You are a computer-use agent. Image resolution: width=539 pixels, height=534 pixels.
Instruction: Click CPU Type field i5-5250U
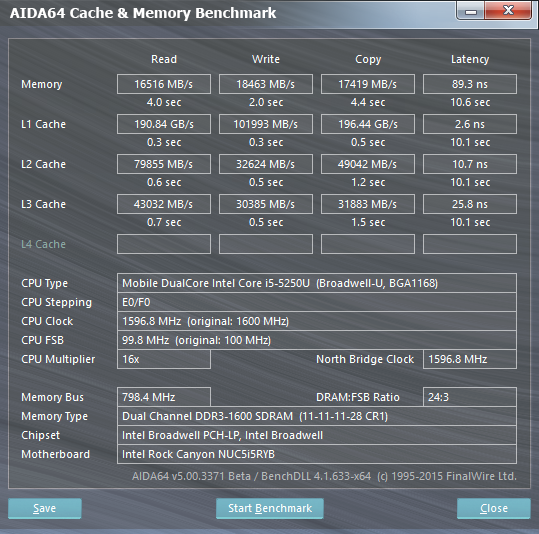[317, 283]
